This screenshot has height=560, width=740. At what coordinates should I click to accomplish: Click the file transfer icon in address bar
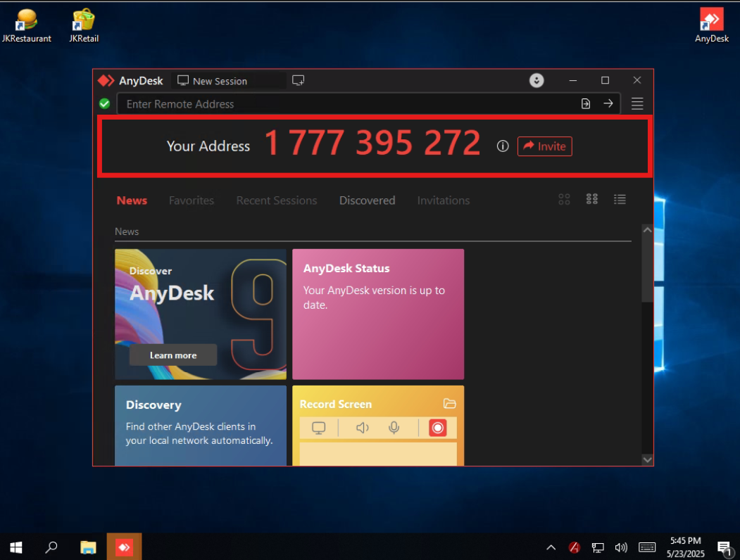tap(586, 103)
